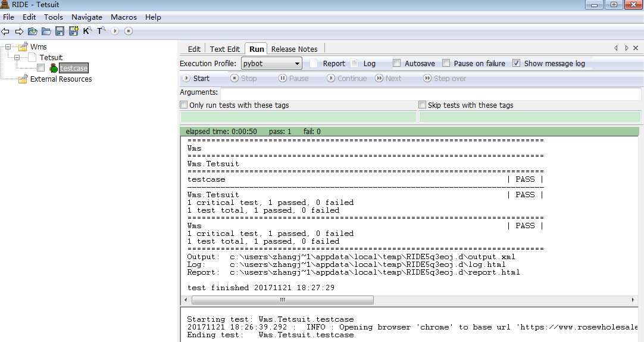The height and width of the screenshot is (342, 644).
Task: Tick the testcase checkbox in the tree
Action: 40,68
